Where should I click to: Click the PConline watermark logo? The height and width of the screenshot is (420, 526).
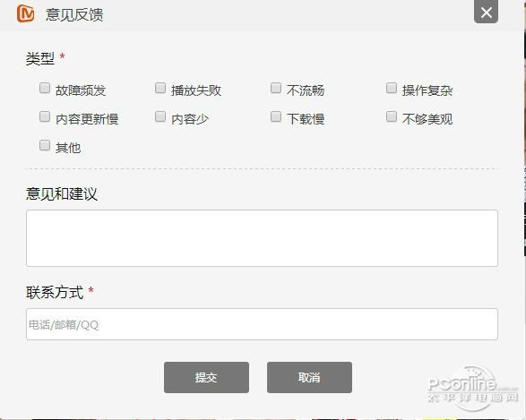point(472,388)
